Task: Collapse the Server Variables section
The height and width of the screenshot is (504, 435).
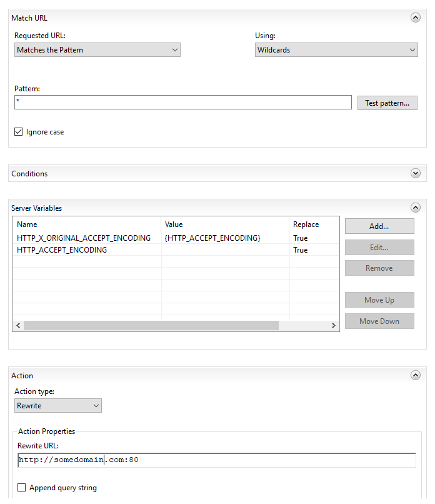Action: 416,208
